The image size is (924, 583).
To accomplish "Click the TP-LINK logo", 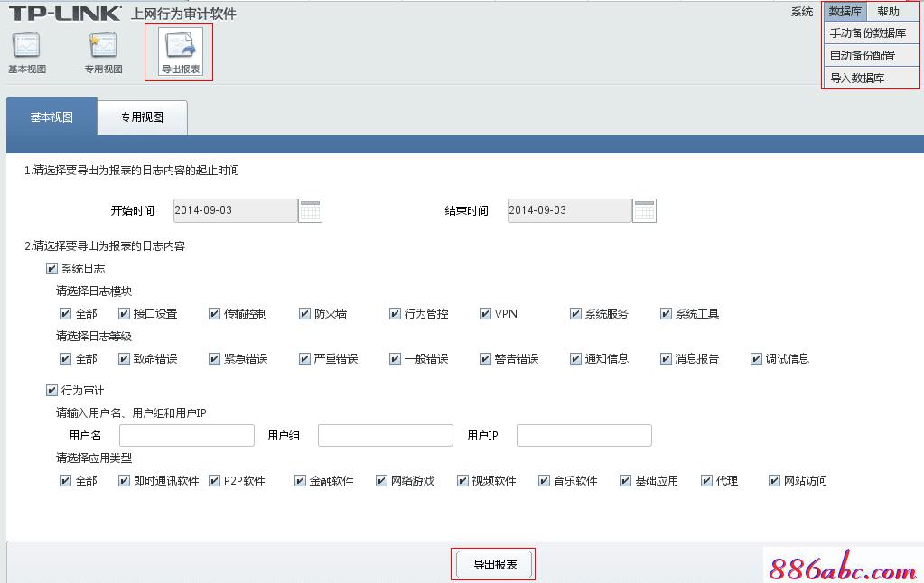I will point(63,12).
